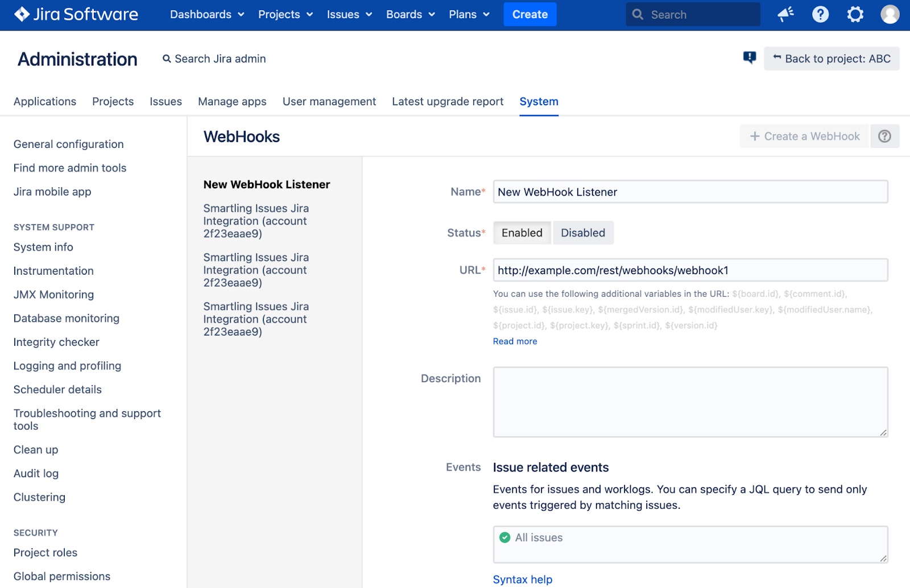Expand the Plans dropdown
This screenshot has height=588, width=910.
tap(469, 15)
